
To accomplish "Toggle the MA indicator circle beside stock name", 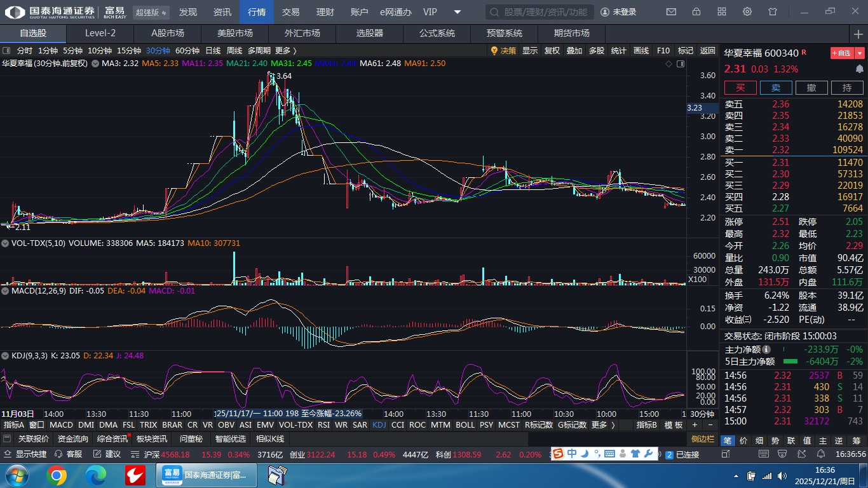I will tap(95, 64).
